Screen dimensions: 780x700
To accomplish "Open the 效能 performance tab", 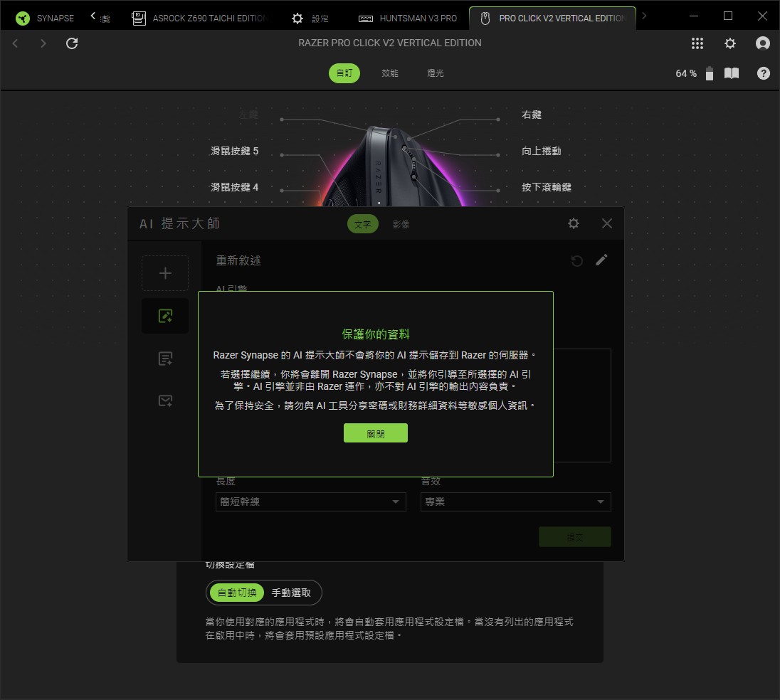I will [390, 73].
